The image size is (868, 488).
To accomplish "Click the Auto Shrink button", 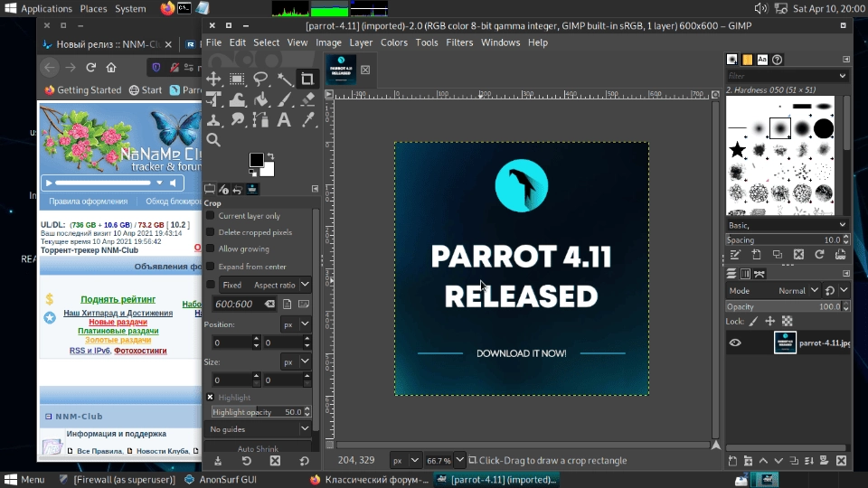I will tap(258, 447).
